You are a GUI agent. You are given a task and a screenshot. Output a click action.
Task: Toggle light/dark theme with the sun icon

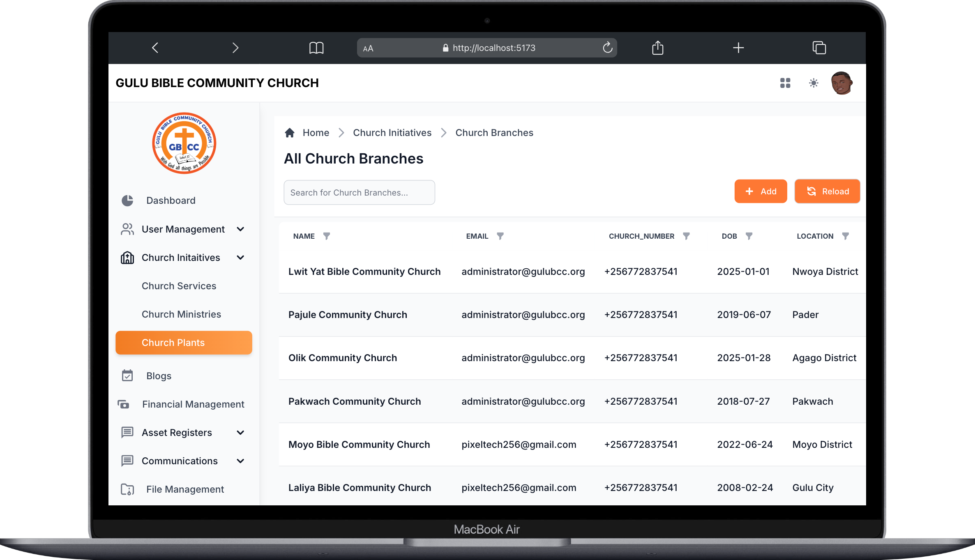[813, 83]
